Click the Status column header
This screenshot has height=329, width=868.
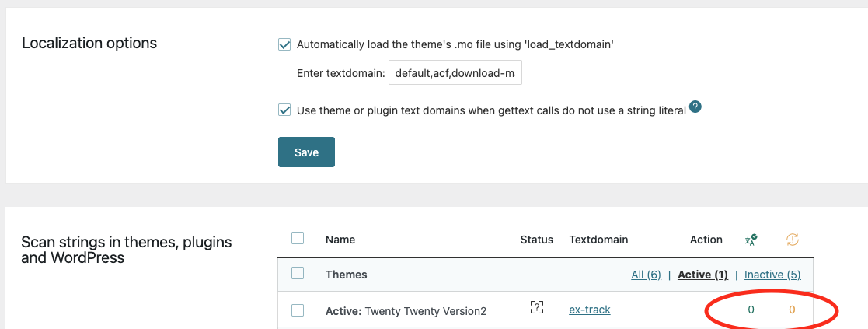click(x=536, y=240)
